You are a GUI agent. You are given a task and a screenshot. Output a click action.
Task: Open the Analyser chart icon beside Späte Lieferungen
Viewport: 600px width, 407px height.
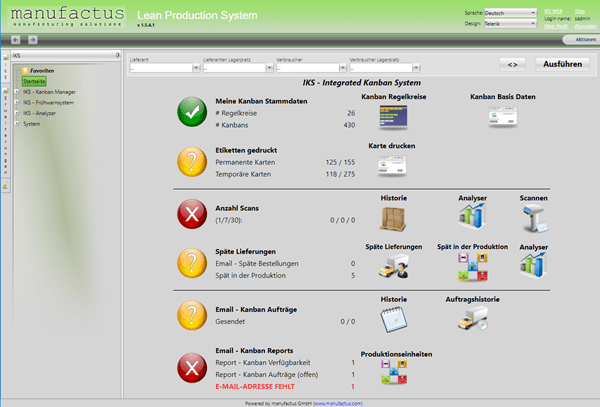(x=533, y=265)
